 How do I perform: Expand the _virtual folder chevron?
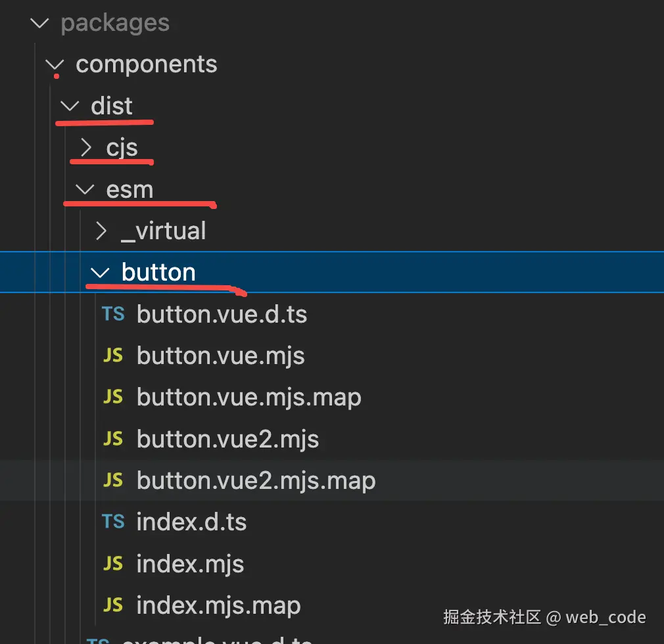point(101,231)
